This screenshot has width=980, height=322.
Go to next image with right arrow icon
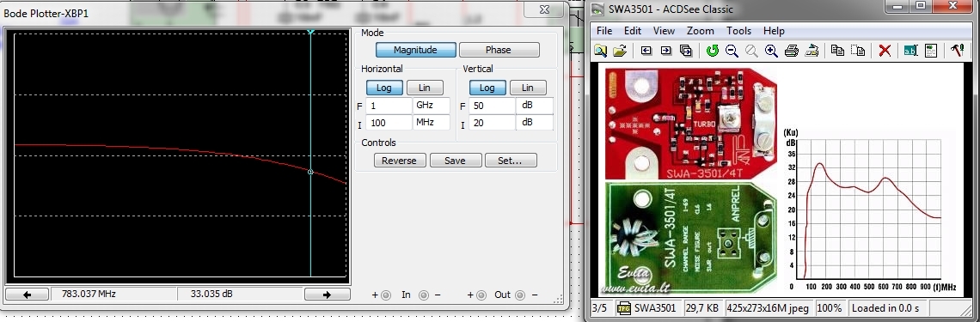pos(666,52)
